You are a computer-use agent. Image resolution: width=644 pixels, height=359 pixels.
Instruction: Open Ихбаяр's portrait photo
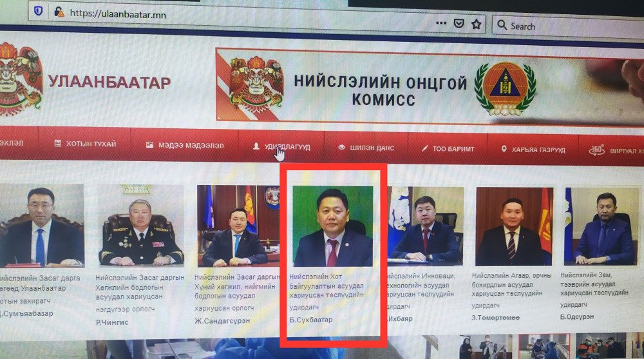click(426, 226)
